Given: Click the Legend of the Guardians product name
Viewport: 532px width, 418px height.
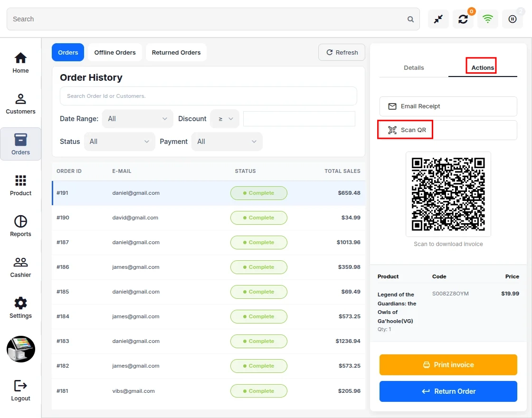Looking at the screenshot, I should 397,308.
